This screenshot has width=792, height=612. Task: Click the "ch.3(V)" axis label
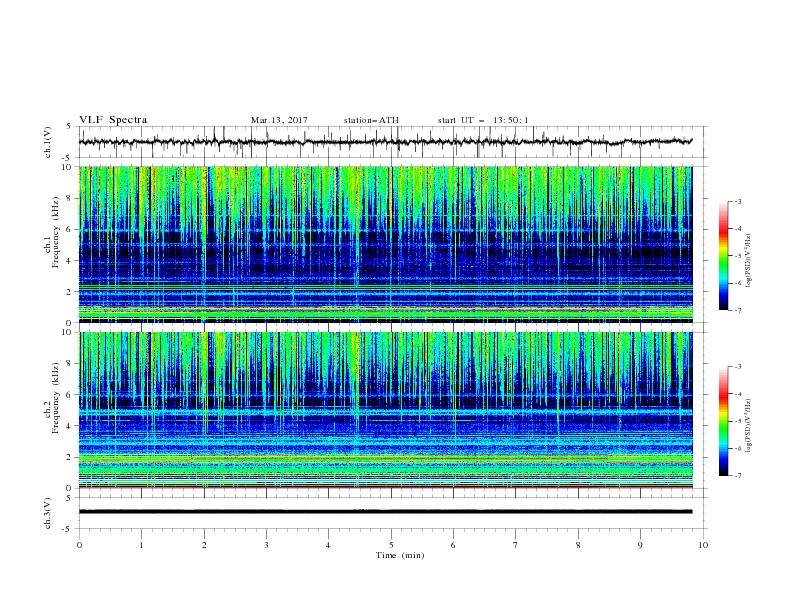[x=48, y=513]
